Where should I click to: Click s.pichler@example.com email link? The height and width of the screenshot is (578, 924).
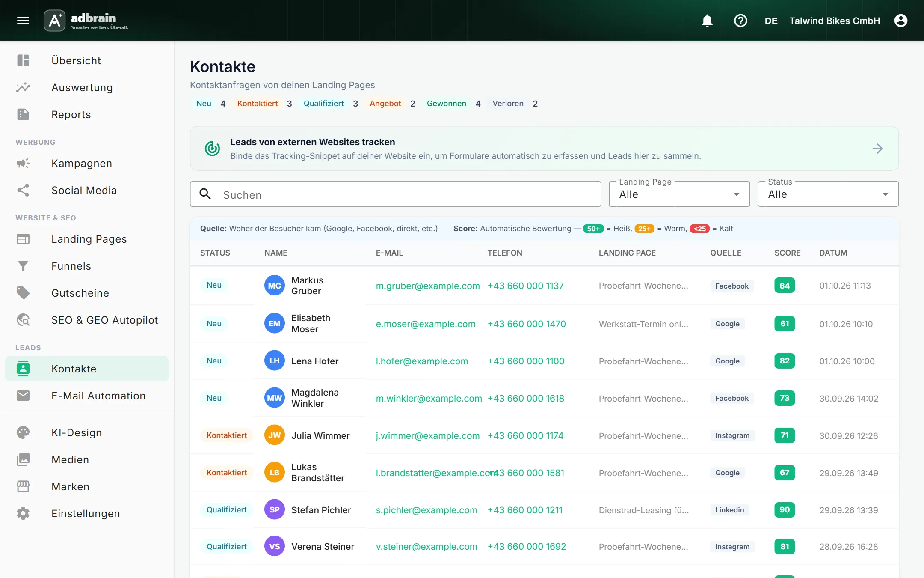(426, 510)
